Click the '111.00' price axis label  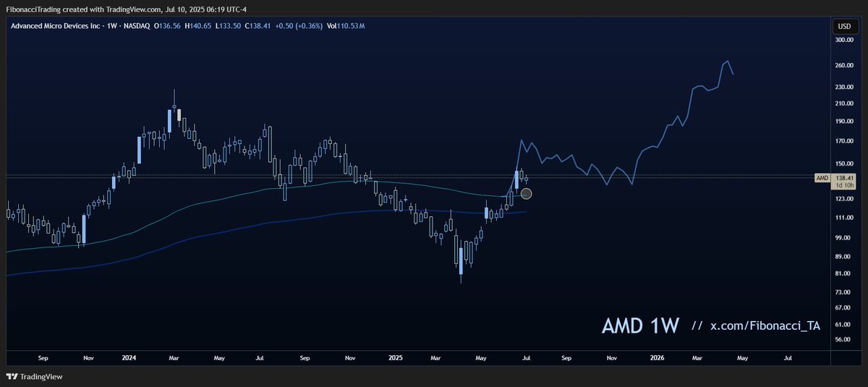[x=844, y=218]
